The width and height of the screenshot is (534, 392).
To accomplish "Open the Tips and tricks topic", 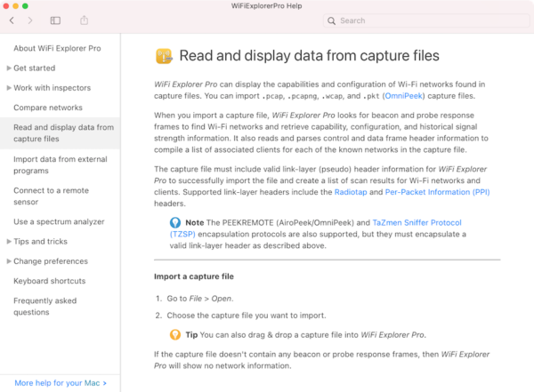I will [x=41, y=241].
